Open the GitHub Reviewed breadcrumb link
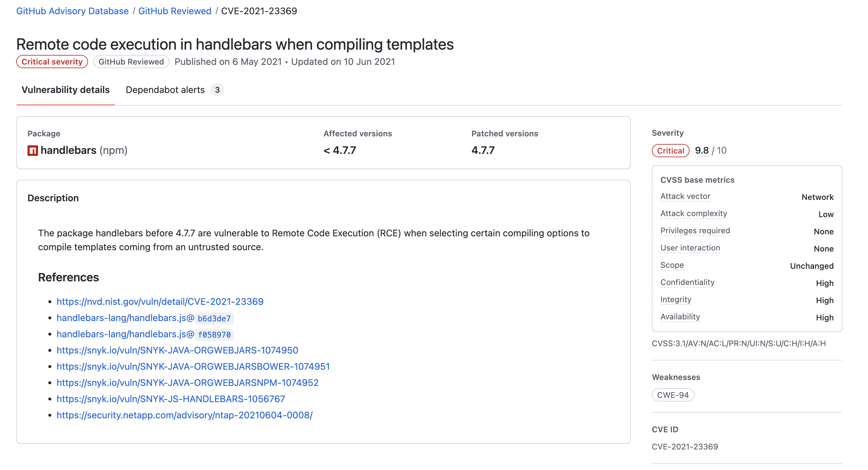The height and width of the screenshot is (470, 868). [175, 11]
